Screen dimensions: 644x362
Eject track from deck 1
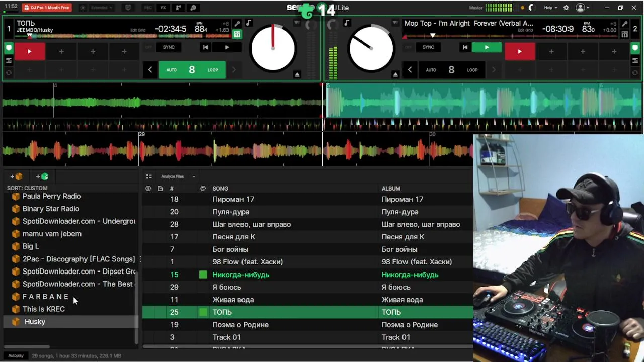pyautogui.click(x=297, y=74)
